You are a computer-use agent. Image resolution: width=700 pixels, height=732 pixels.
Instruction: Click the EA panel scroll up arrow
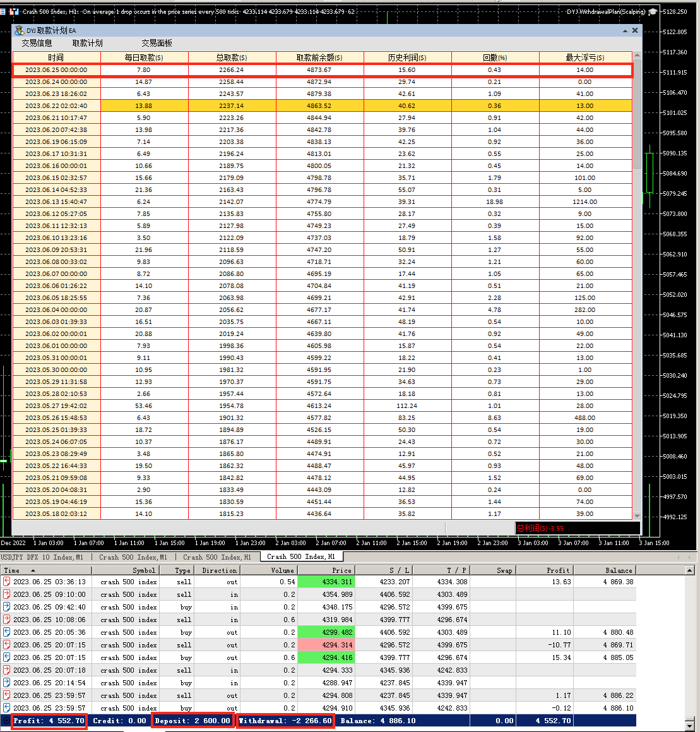pos(637,55)
